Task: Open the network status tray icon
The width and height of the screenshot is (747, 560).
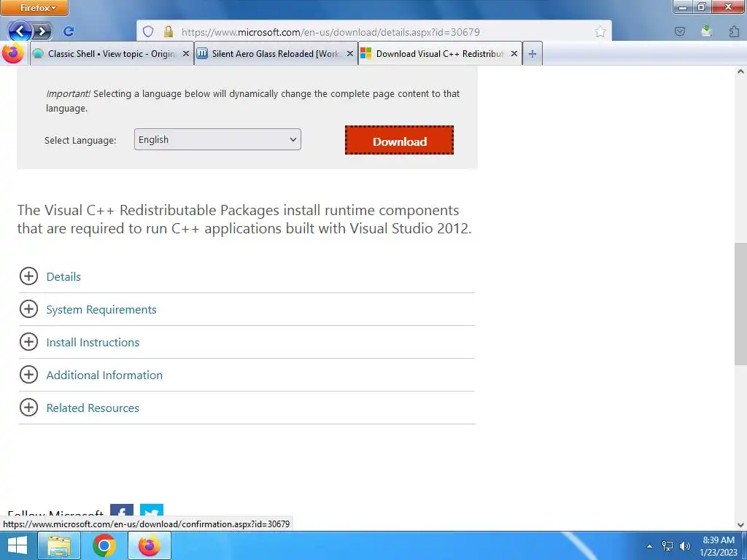Action: [668, 546]
